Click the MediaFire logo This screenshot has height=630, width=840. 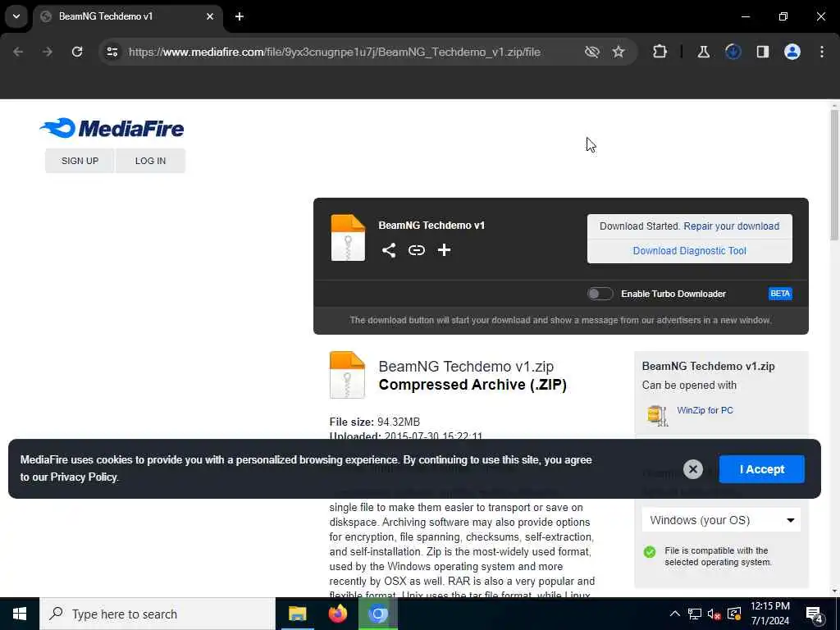pos(112,128)
